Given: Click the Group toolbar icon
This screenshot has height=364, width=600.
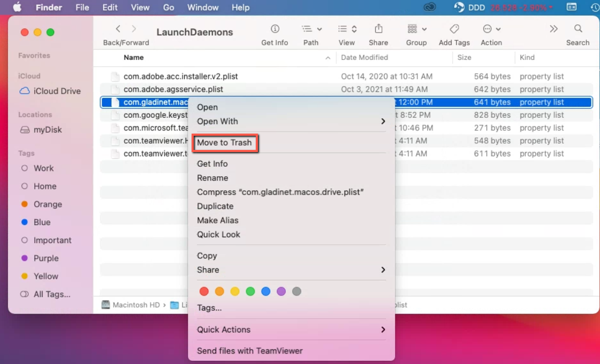Looking at the screenshot, I should (412, 29).
